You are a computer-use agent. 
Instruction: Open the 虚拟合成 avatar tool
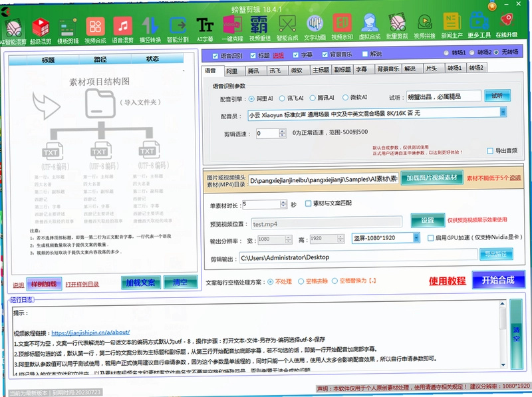(x=370, y=27)
